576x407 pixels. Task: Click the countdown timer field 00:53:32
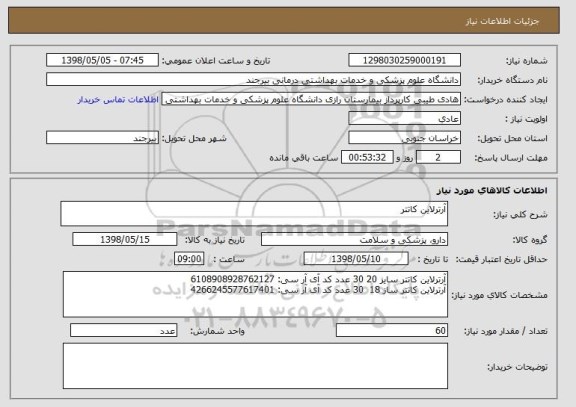367,158
